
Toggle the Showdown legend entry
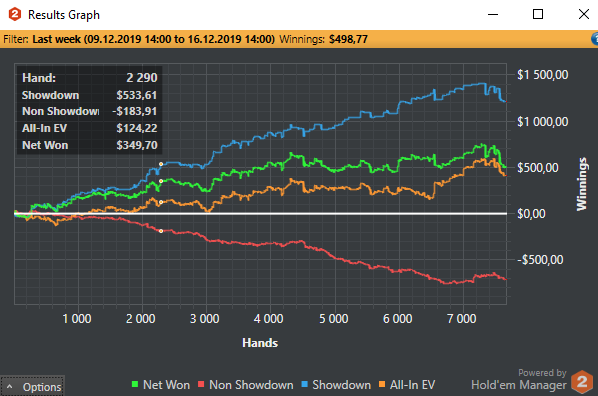click(x=336, y=385)
